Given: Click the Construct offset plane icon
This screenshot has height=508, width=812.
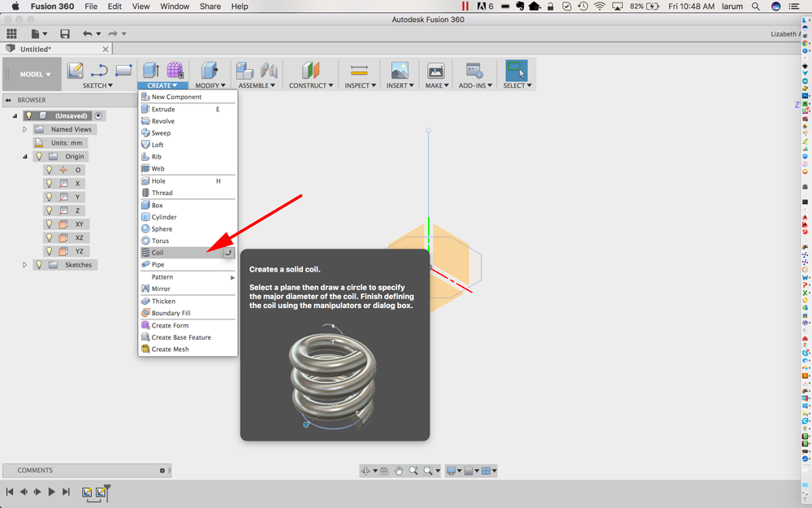Looking at the screenshot, I should point(311,71).
